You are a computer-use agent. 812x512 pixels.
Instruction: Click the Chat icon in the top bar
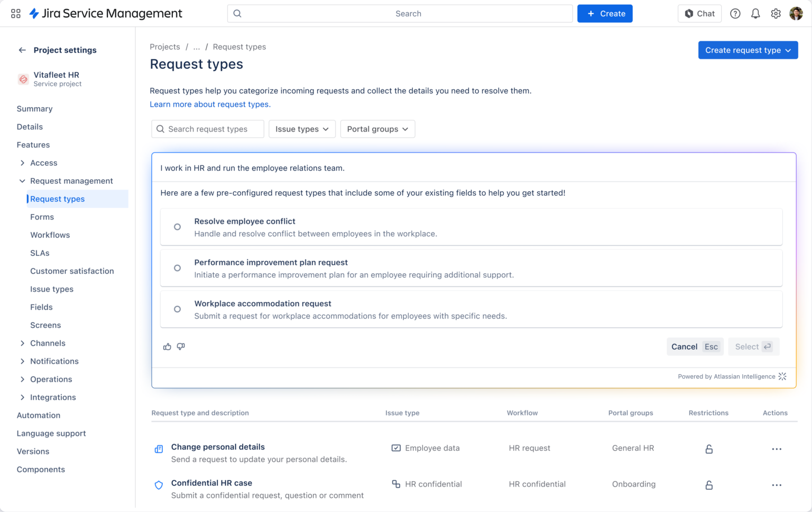[699, 13]
